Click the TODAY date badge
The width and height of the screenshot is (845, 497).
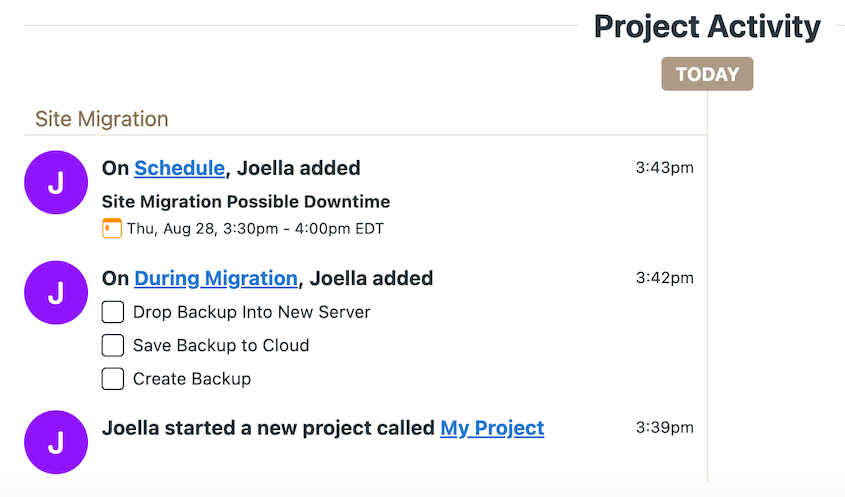tap(707, 74)
